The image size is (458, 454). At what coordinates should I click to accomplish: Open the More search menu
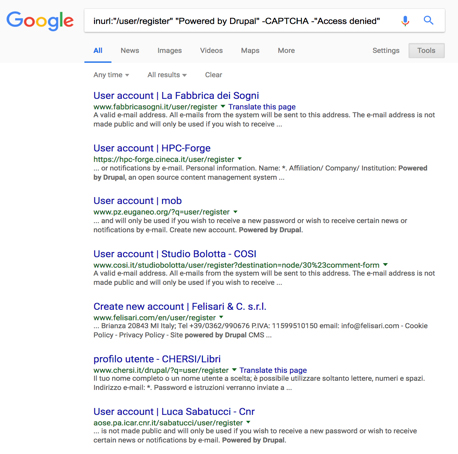click(286, 51)
